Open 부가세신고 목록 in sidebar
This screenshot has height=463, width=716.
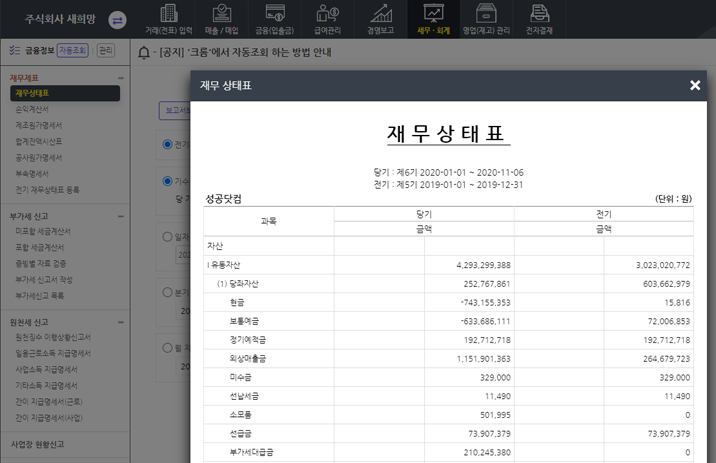click(40, 295)
